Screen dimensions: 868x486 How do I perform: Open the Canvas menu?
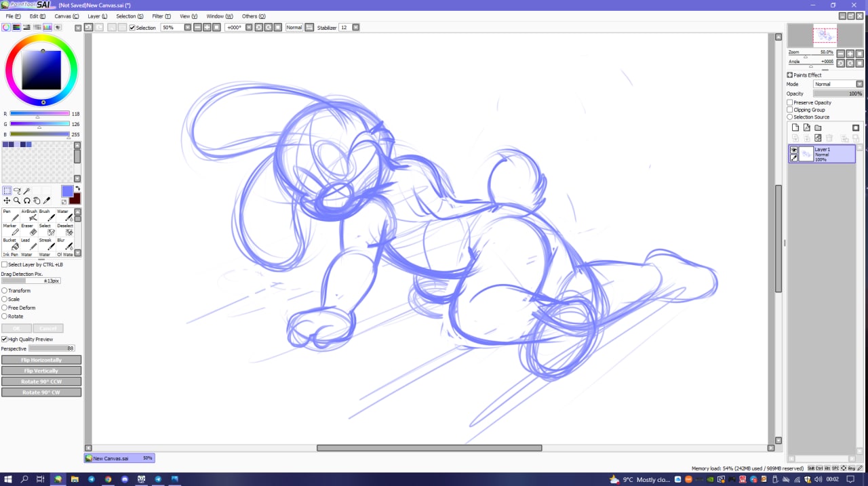pos(66,16)
